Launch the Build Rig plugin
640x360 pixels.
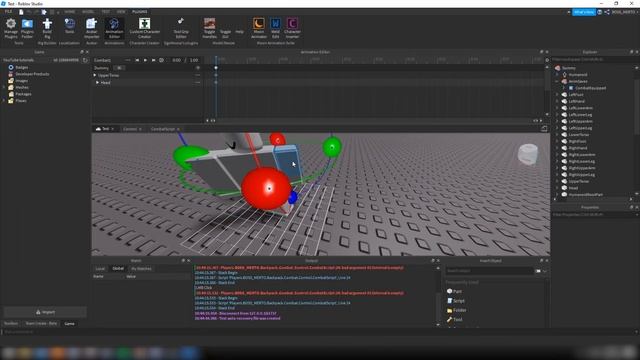[x=47, y=28]
